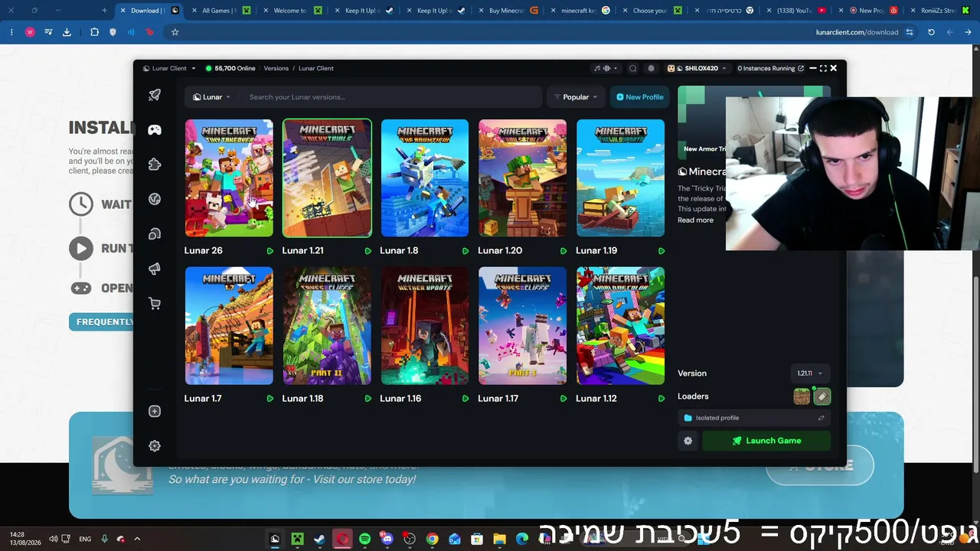Screen dimensions: 980x551
Task: Click the browser download icon in toolbar
Action: click(x=67, y=32)
